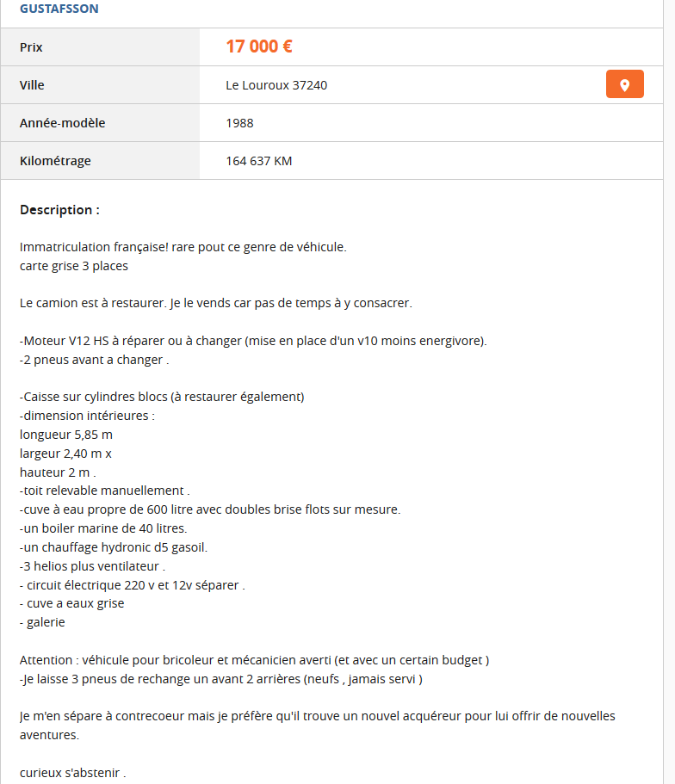Click the 164 637 KM mileage value
Image resolution: width=675 pixels, height=784 pixels.
pyautogui.click(x=258, y=161)
